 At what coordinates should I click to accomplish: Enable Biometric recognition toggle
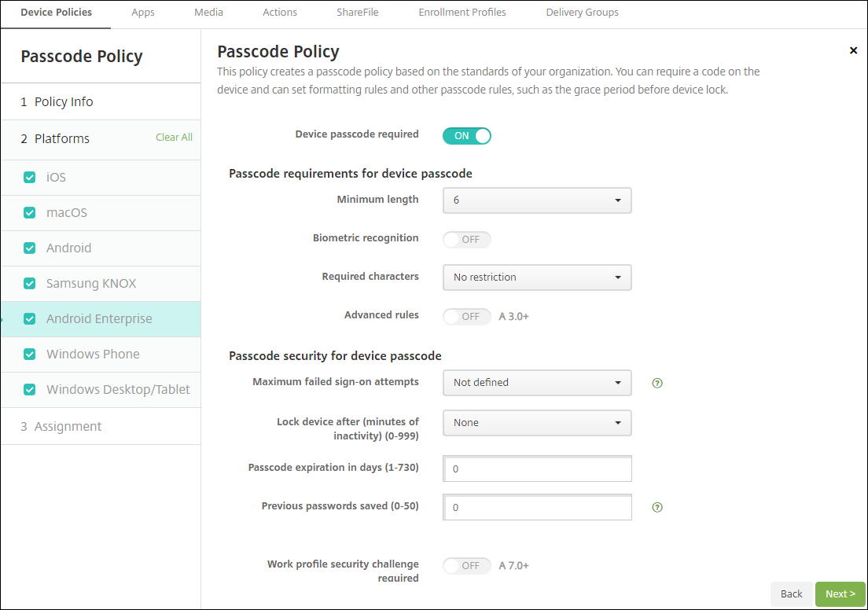tap(467, 239)
